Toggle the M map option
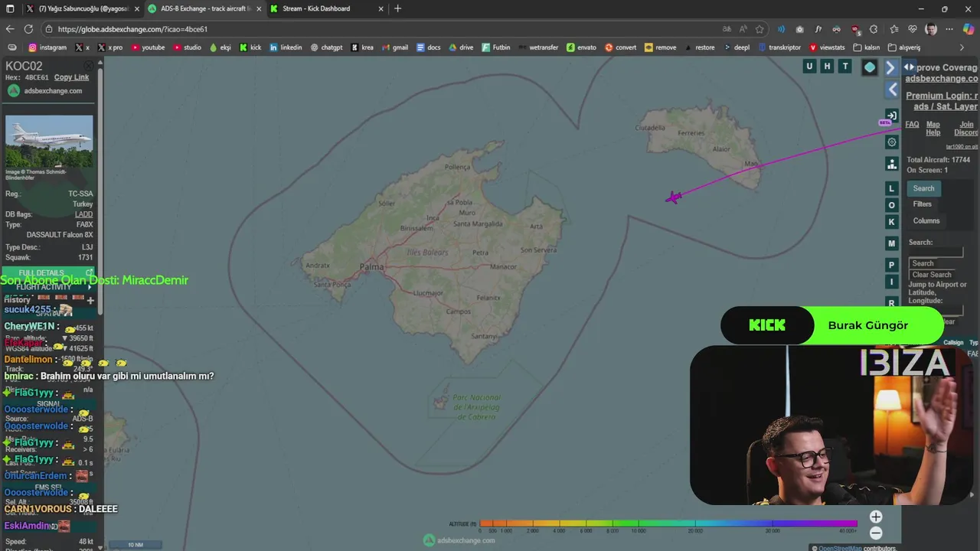This screenshot has height=551, width=980. tap(891, 243)
